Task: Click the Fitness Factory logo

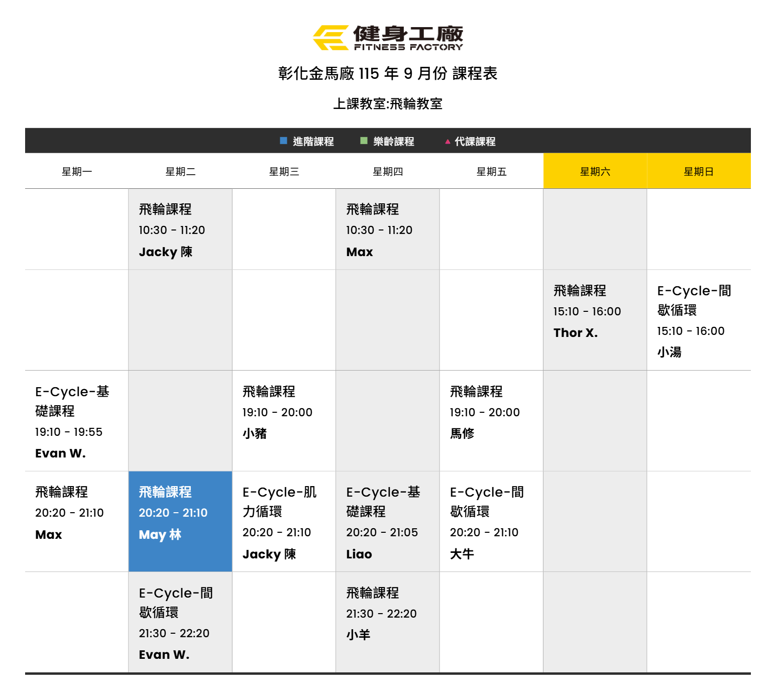Action: [388, 38]
